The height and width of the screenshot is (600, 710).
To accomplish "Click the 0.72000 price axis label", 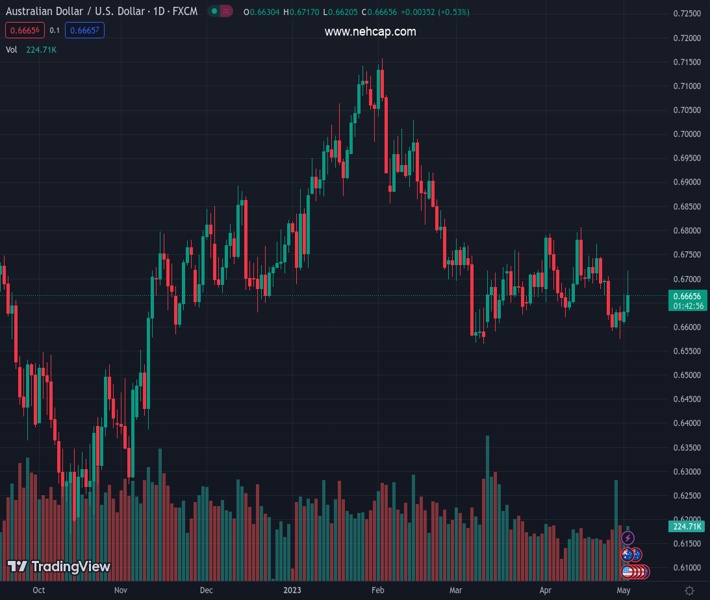I will (x=687, y=38).
